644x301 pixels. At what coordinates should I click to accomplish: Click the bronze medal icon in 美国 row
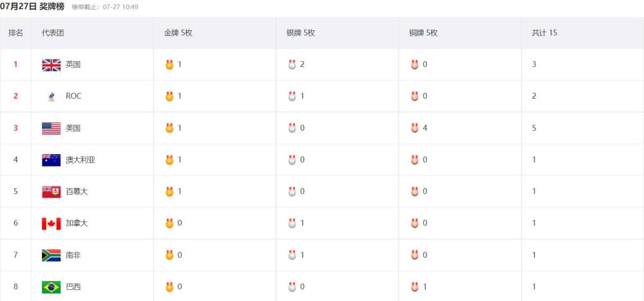click(x=415, y=128)
